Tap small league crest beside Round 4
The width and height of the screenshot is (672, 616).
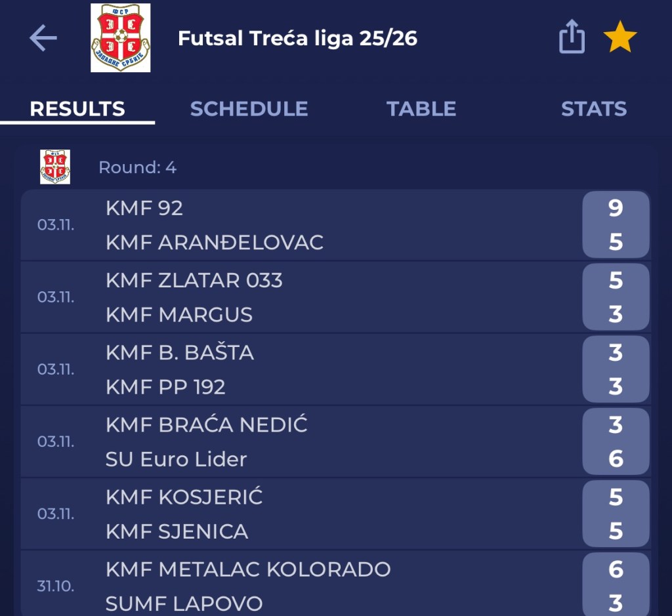(55, 167)
